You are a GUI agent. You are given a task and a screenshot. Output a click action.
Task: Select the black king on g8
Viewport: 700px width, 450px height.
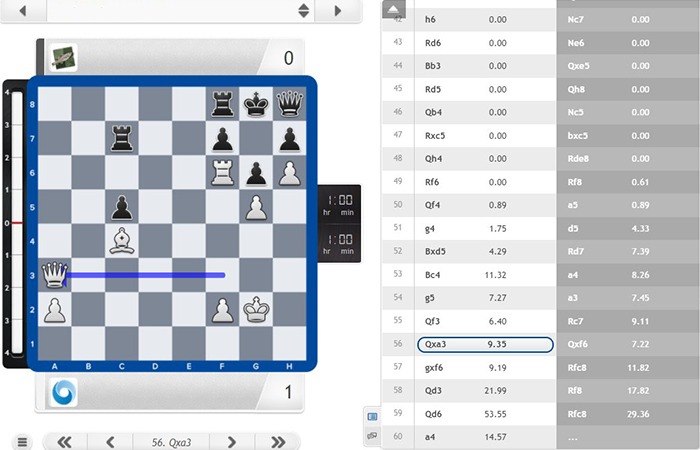click(x=256, y=104)
